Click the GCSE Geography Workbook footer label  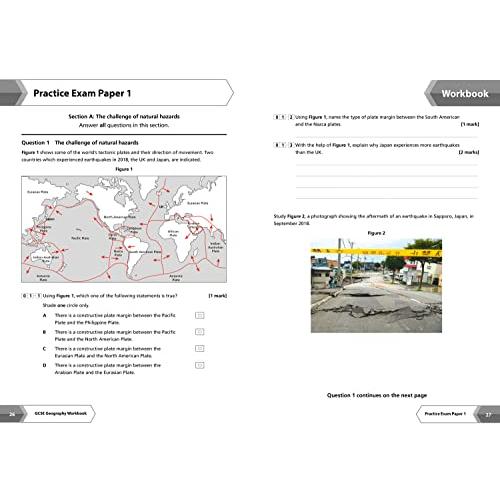click(x=61, y=414)
